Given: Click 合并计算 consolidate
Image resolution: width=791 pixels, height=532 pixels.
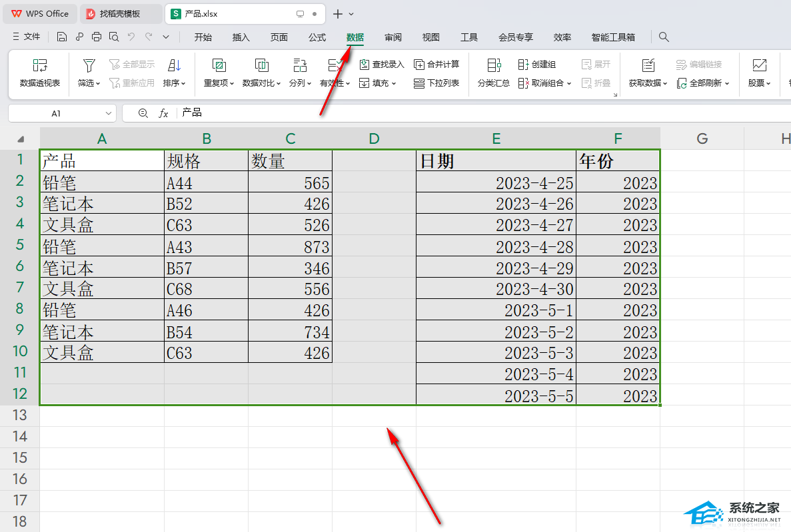Looking at the screenshot, I should click(437, 65).
